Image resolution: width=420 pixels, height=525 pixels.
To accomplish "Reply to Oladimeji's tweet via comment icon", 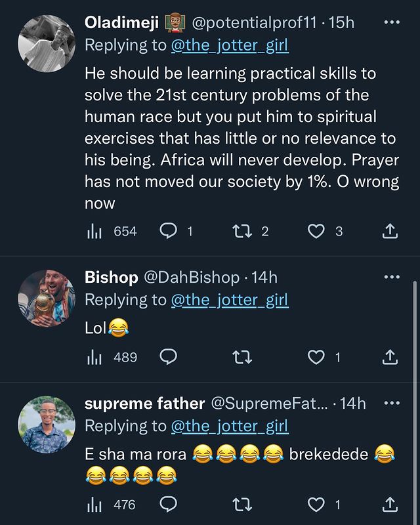I will (169, 231).
